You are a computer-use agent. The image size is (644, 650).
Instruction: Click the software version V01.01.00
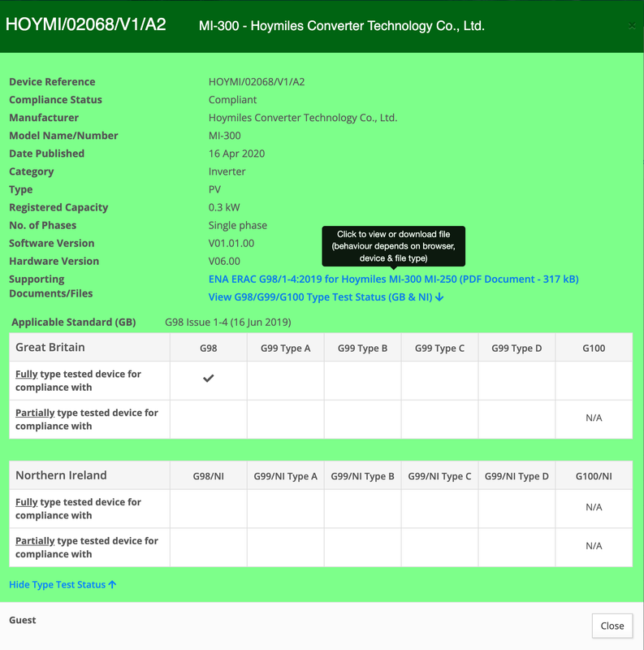pyautogui.click(x=231, y=243)
